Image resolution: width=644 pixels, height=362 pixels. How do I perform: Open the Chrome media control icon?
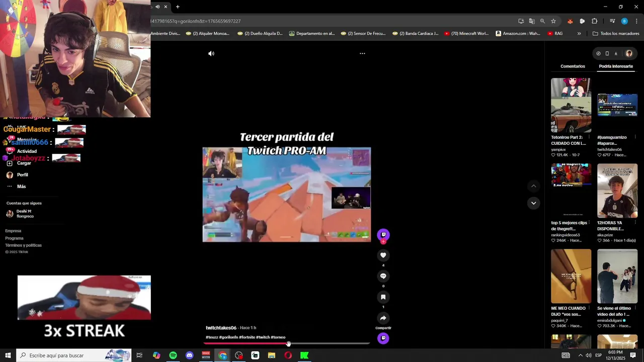coord(612,21)
